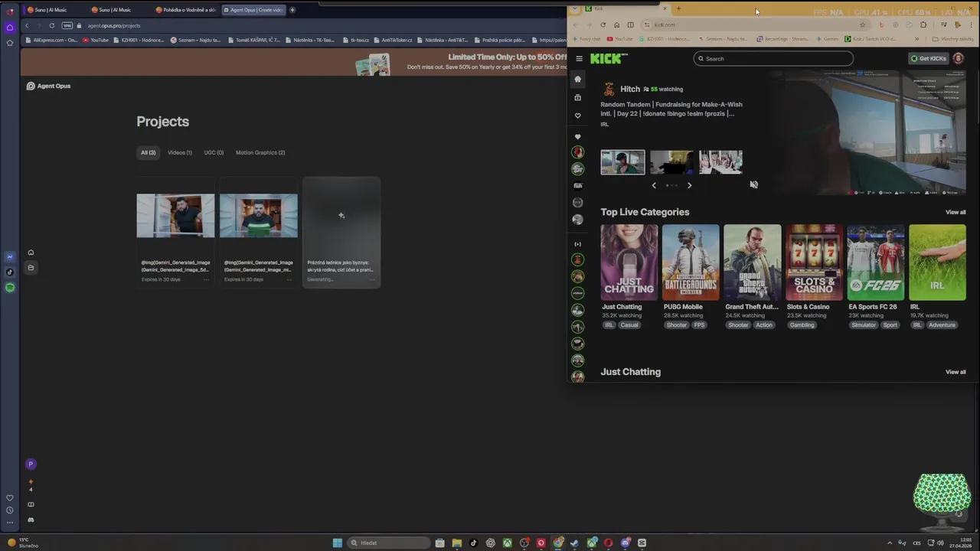Screen dimensions: 980x551
Task: Show previous featured stream on Kick
Action: (x=654, y=185)
